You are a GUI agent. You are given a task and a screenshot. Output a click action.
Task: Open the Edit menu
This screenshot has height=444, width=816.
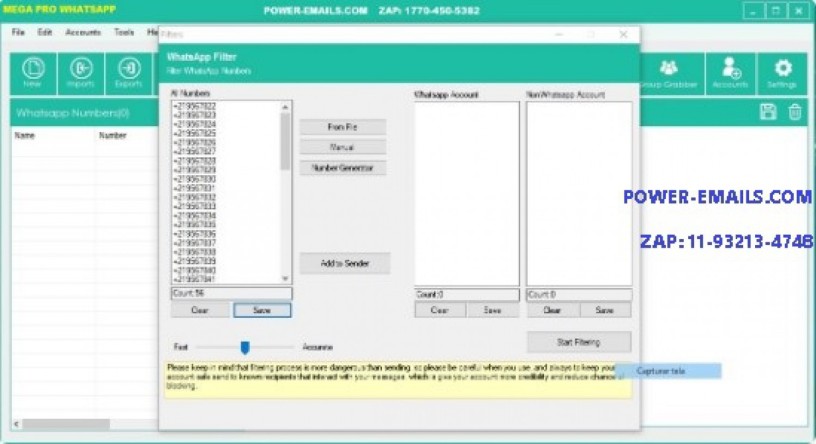(x=45, y=32)
